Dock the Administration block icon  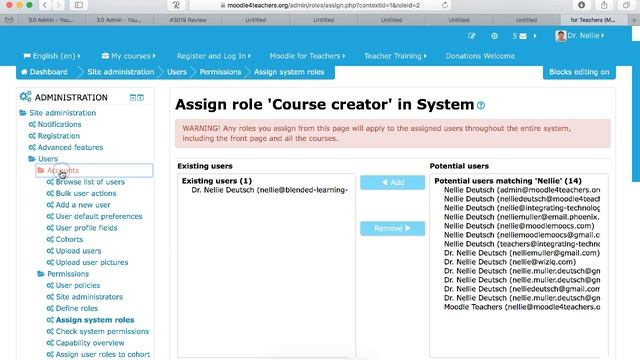click(x=140, y=98)
